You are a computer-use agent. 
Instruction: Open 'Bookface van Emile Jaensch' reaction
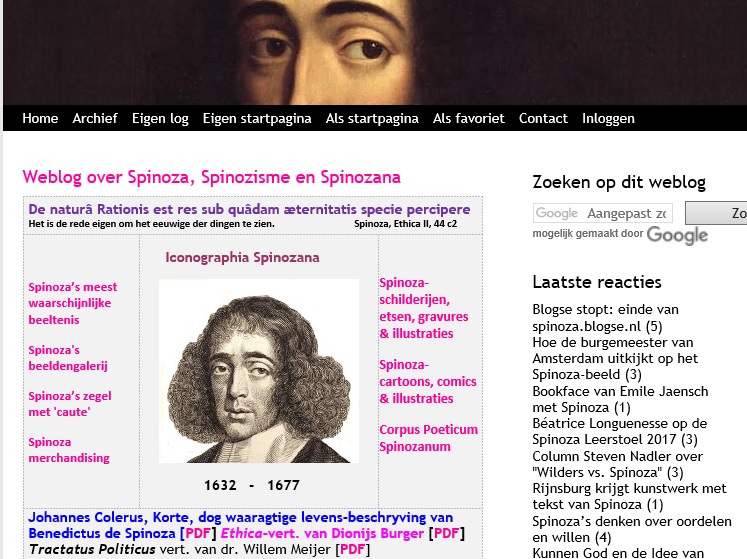click(620, 399)
